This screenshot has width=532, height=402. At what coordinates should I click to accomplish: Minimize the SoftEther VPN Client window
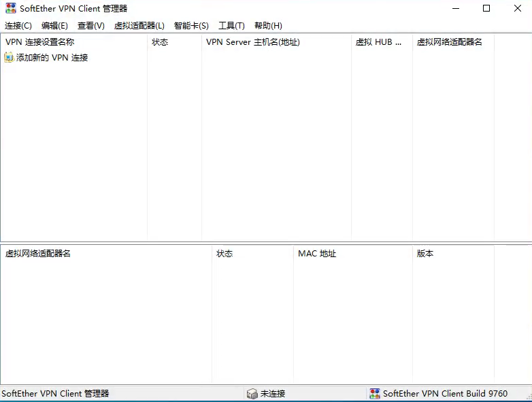456,8
